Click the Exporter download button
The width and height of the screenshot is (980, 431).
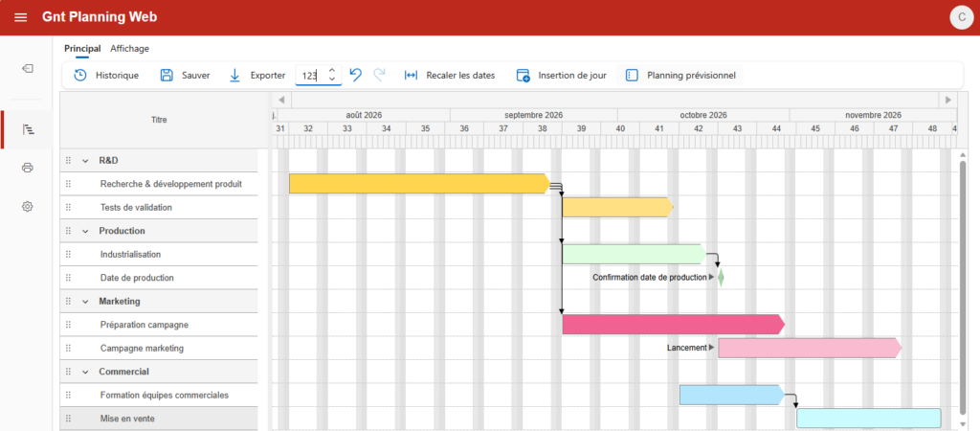pyautogui.click(x=256, y=75)
